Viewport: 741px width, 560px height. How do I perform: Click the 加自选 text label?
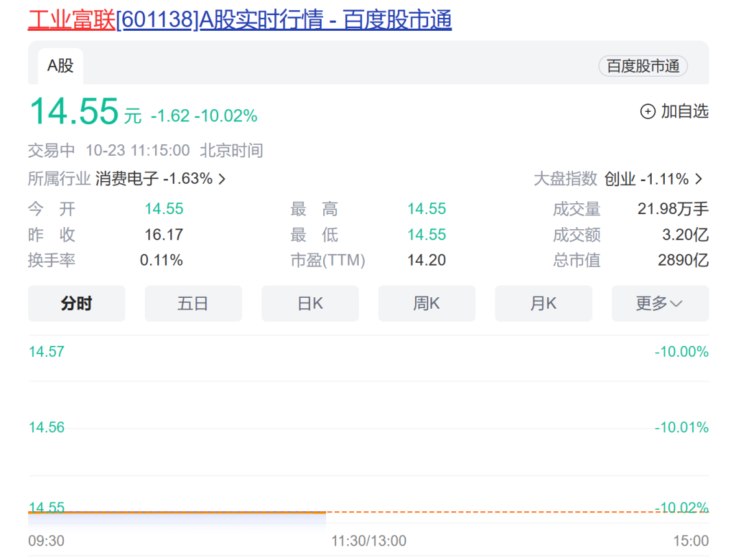point(684,112)
